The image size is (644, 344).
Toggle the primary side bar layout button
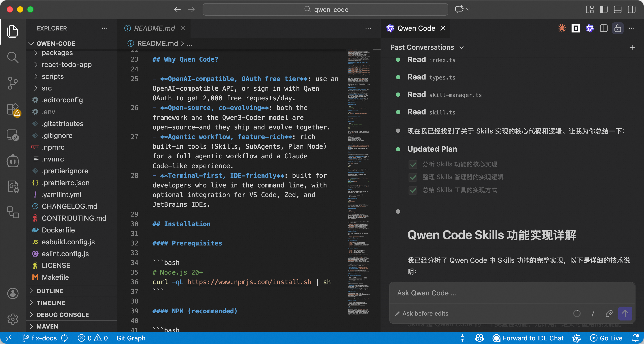604,9
